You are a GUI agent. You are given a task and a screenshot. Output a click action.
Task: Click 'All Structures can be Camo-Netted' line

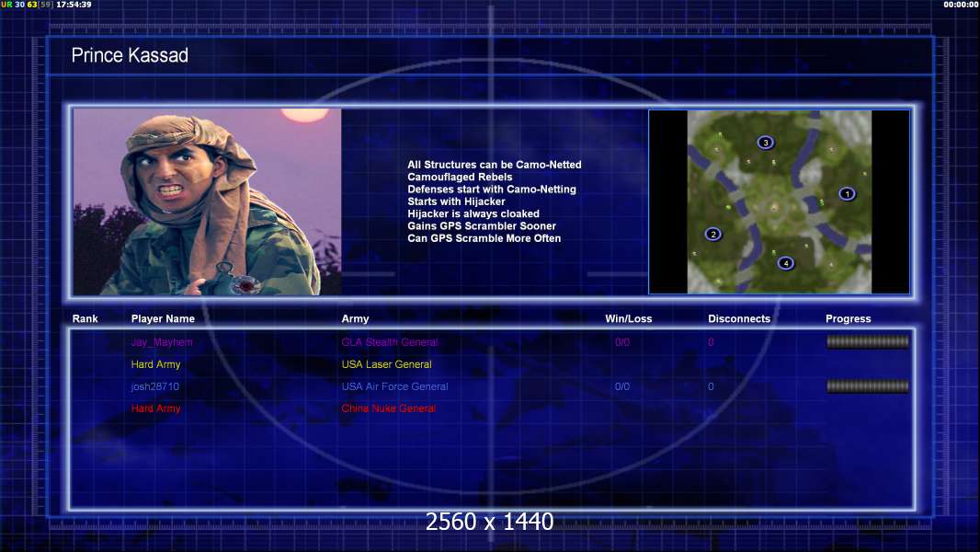pos(495,165)
